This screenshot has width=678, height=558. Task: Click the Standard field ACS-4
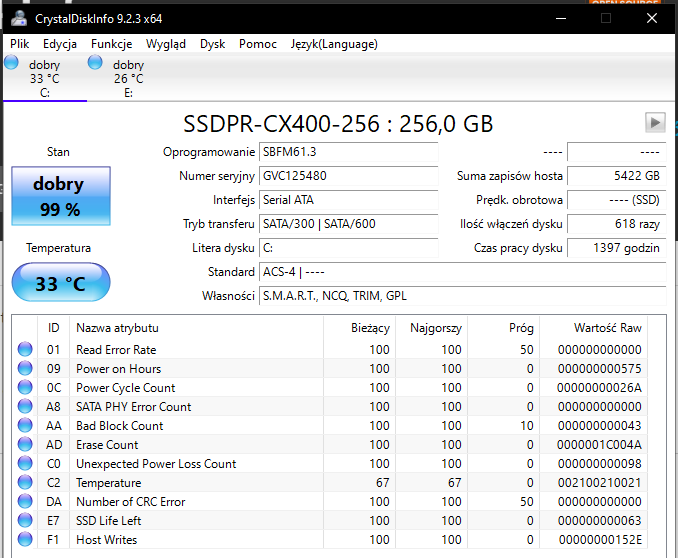[x=463, y=272]
